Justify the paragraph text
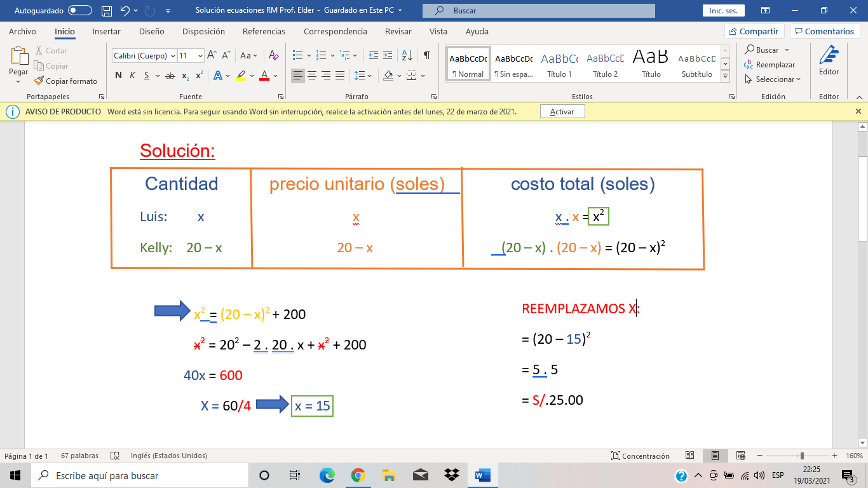The width and height of the screenshot is (868, 488). point(340,76)
